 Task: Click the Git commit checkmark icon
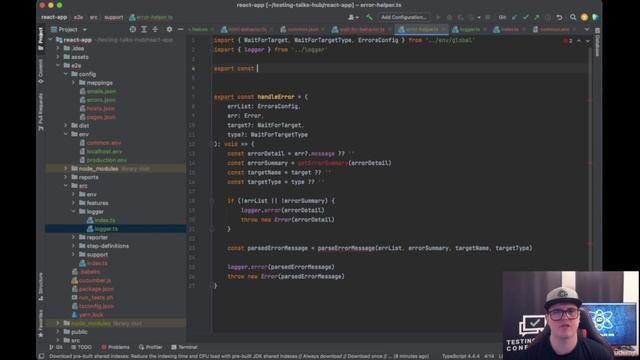point(526,17)
